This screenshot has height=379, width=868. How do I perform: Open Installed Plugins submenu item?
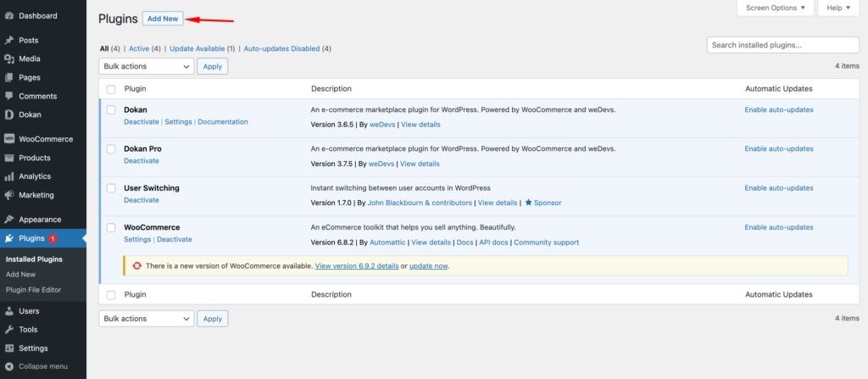pos(34,259)
